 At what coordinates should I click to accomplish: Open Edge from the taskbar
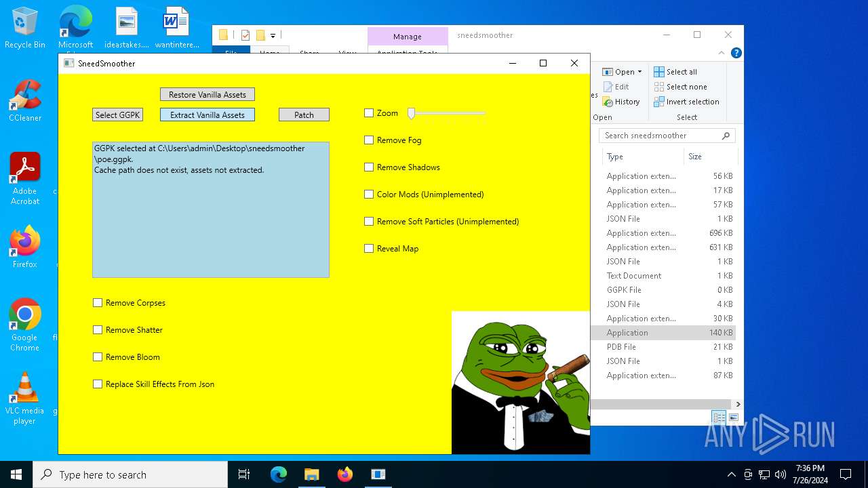coord(279,474)
